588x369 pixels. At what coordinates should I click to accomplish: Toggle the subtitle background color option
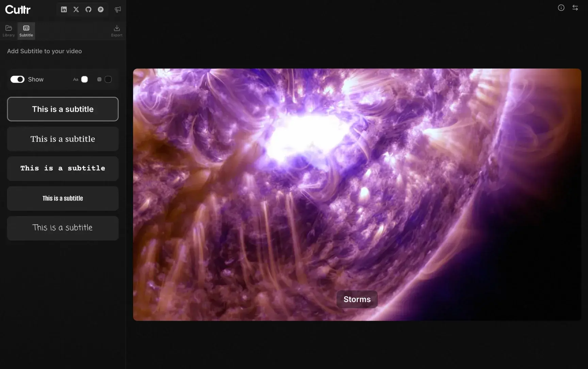[108, 79]
